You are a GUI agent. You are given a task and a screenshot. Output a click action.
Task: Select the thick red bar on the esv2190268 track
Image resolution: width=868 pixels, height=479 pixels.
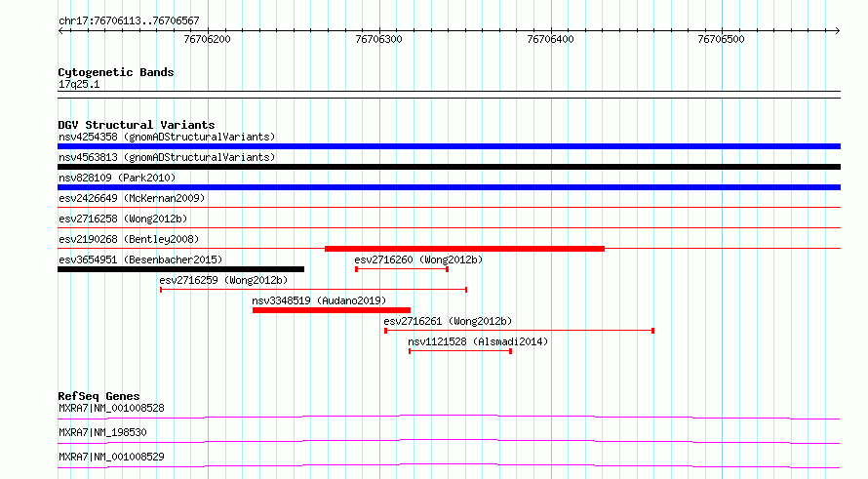[x=464, y=249]
